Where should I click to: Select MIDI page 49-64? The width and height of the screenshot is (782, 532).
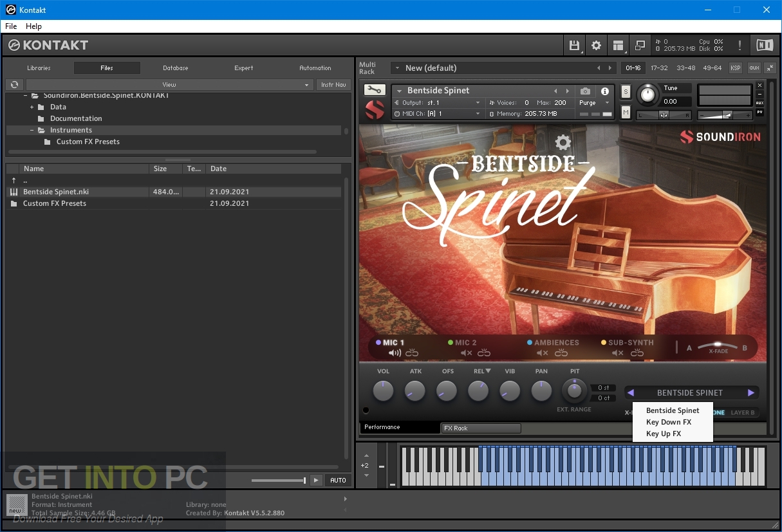point(712,68)
